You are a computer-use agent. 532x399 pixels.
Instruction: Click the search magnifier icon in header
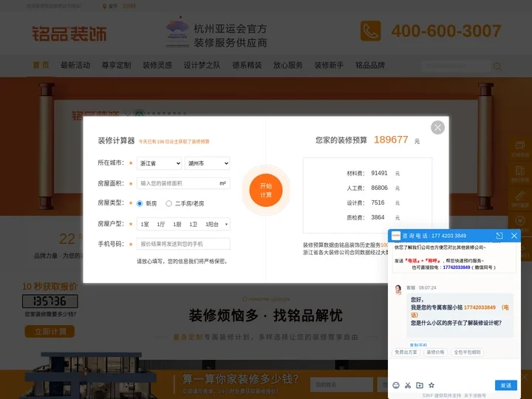pyautogui.click(x=497, y=66)
